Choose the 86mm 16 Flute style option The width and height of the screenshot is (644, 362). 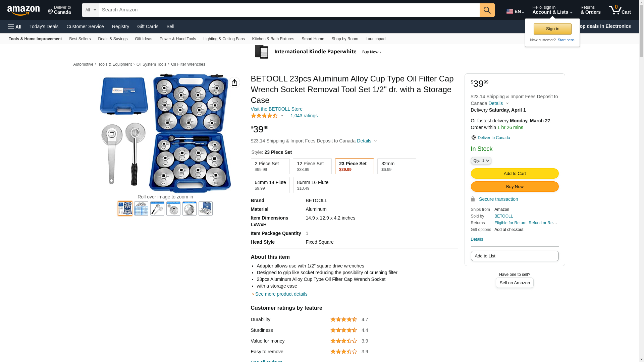coord(312,185)
